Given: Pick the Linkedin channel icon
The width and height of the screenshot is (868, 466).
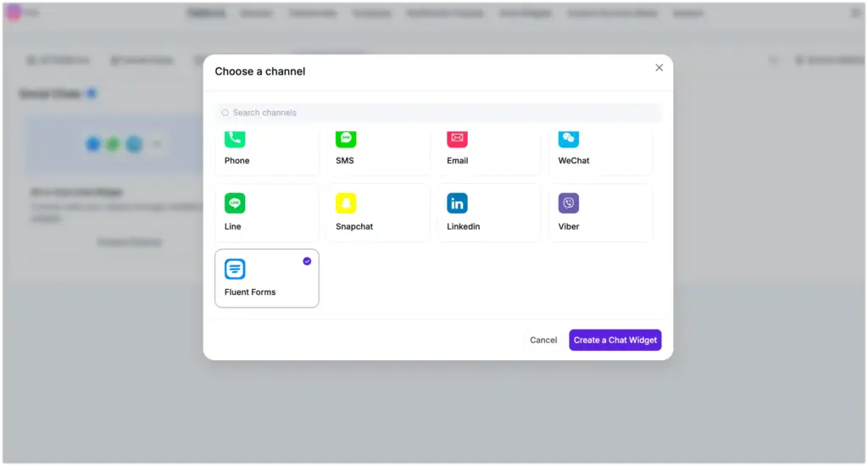Looking at the screenshot, I should pos(457,203).
